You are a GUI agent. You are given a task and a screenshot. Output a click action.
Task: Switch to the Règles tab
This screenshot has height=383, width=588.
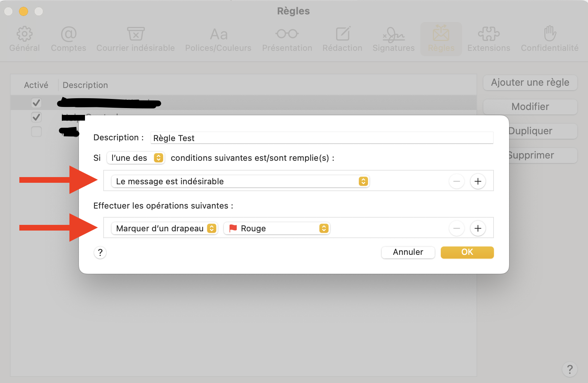[441, 39]
